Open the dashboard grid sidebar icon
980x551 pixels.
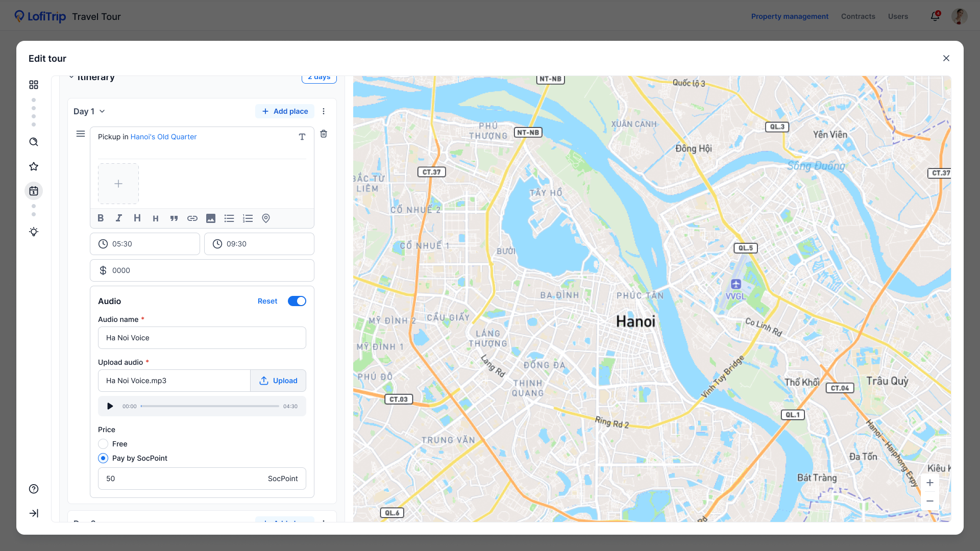(34, 85)
